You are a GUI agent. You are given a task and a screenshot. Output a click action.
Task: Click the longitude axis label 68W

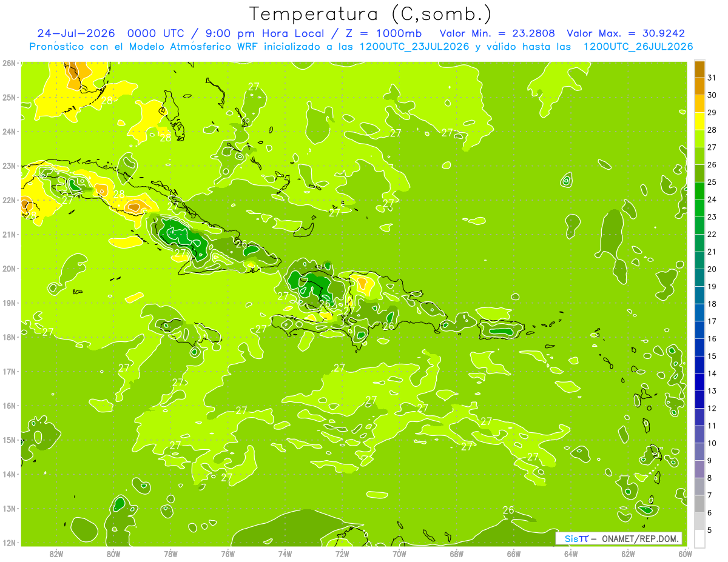click(x=456, y=554)
